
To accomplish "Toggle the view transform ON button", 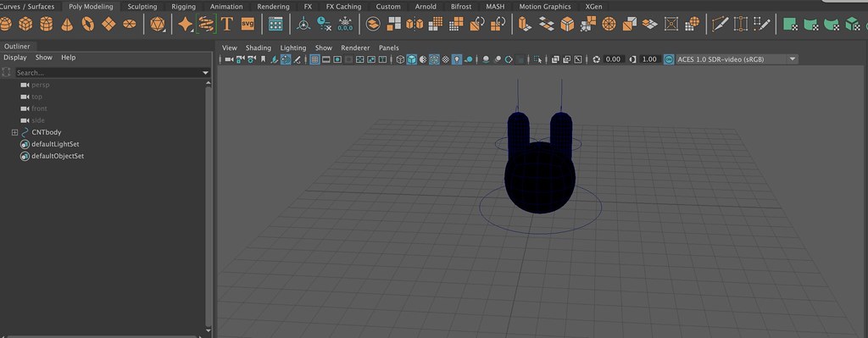I will 669,59.
